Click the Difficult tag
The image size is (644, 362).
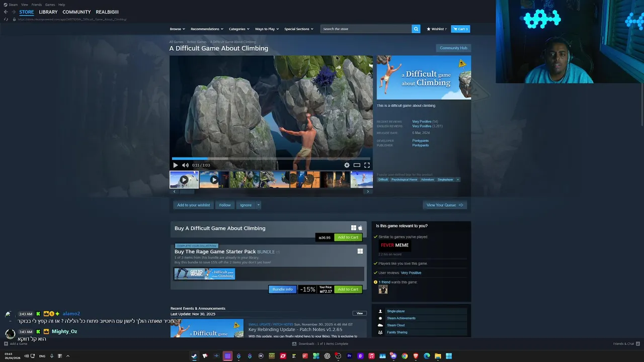tap(383, 179)
